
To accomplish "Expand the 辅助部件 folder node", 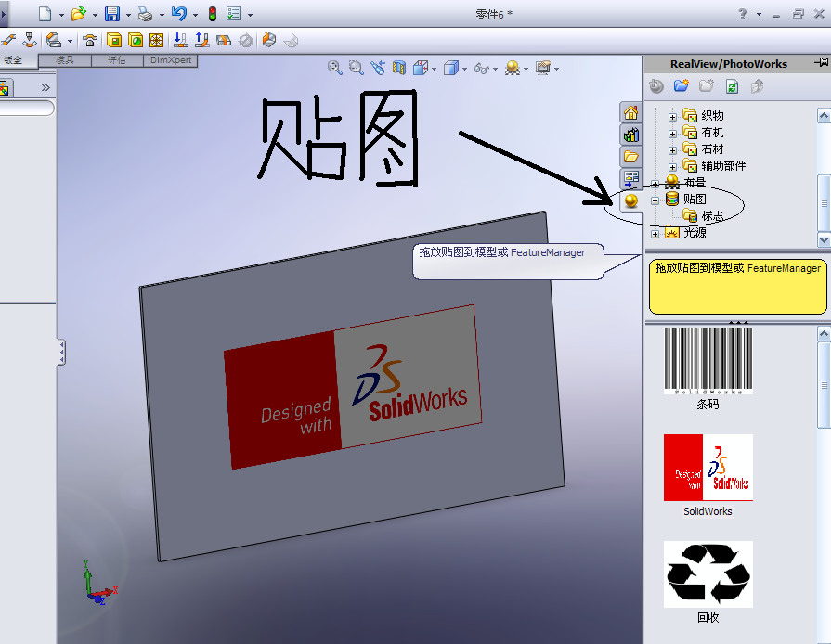I will coord(672,167).
